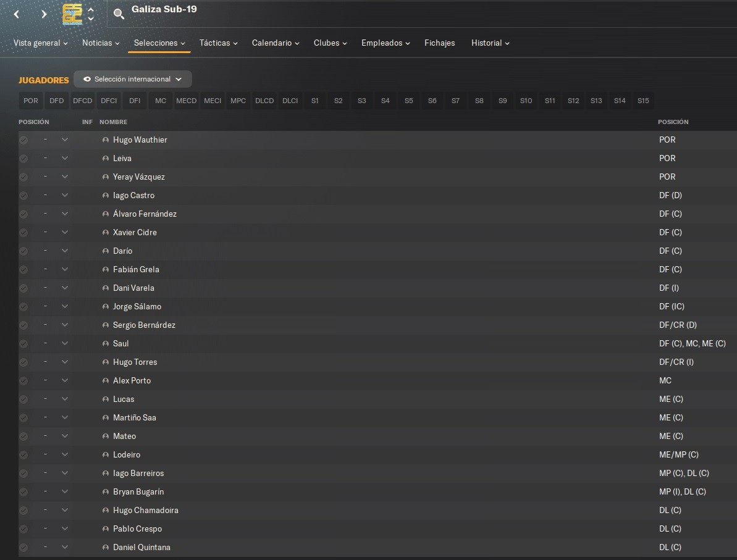
Task: Open the position dropdown chevron for Alex Porto
Action: (65, 380)
